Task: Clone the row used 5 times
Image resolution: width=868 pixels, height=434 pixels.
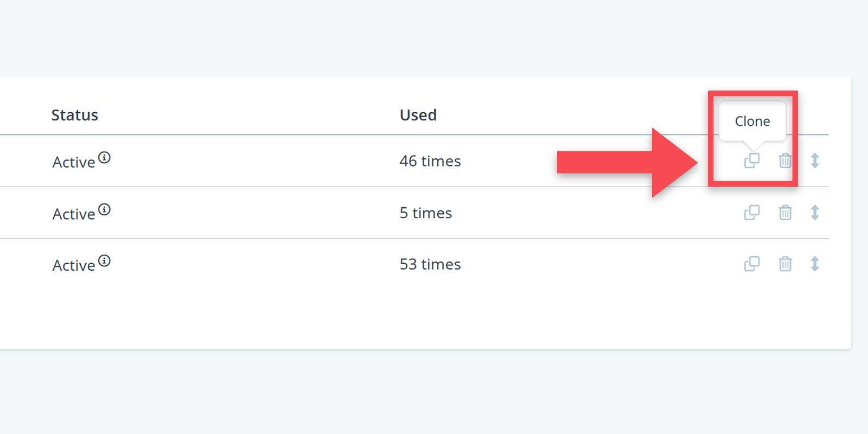Action: tap(752, 213)
